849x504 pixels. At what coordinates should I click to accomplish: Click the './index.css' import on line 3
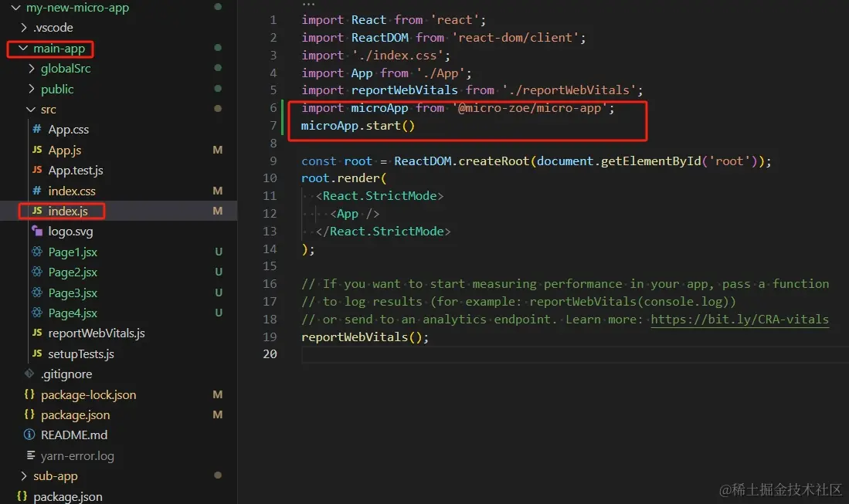[x=397, y=55]
